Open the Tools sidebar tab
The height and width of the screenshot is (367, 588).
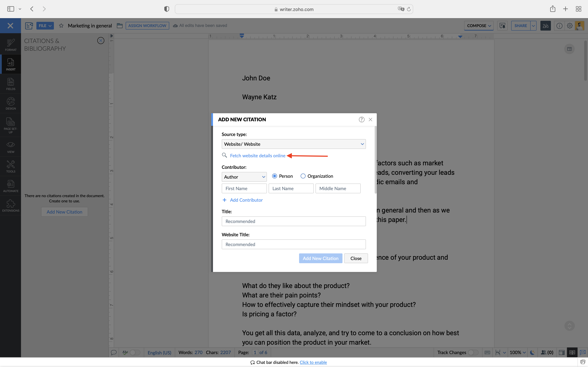(x=10, y=166)
